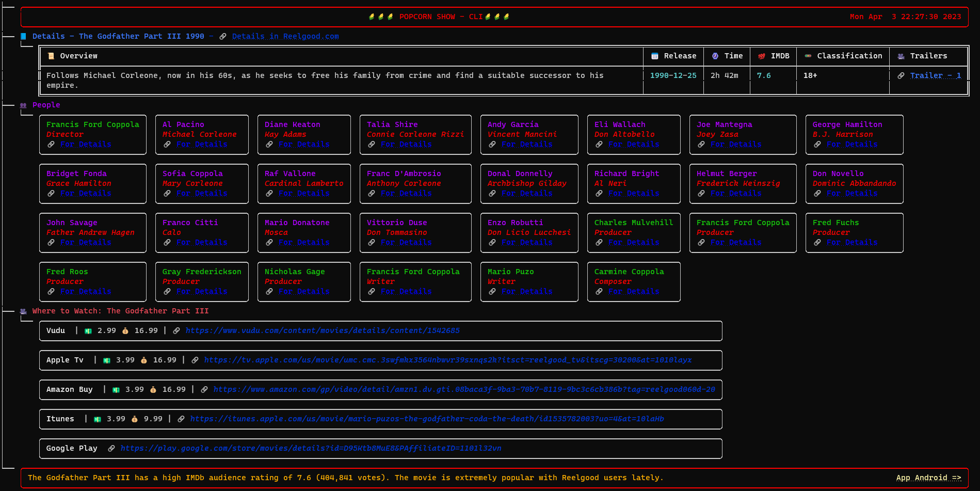Click the chain icon in Mario Puzo card

pyautogui.click(x=492, y=292)
